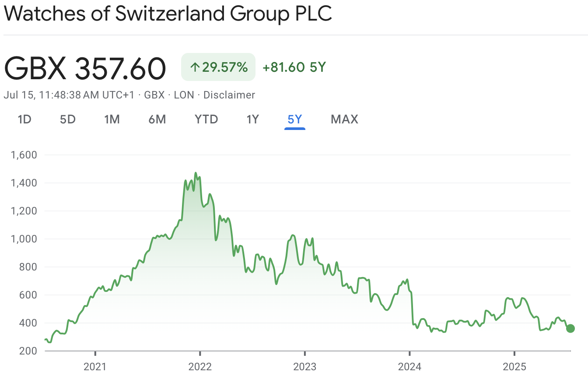Click the 2023 x-axis label
Viewport: 588px width, 379px height.
pos(304,366)
